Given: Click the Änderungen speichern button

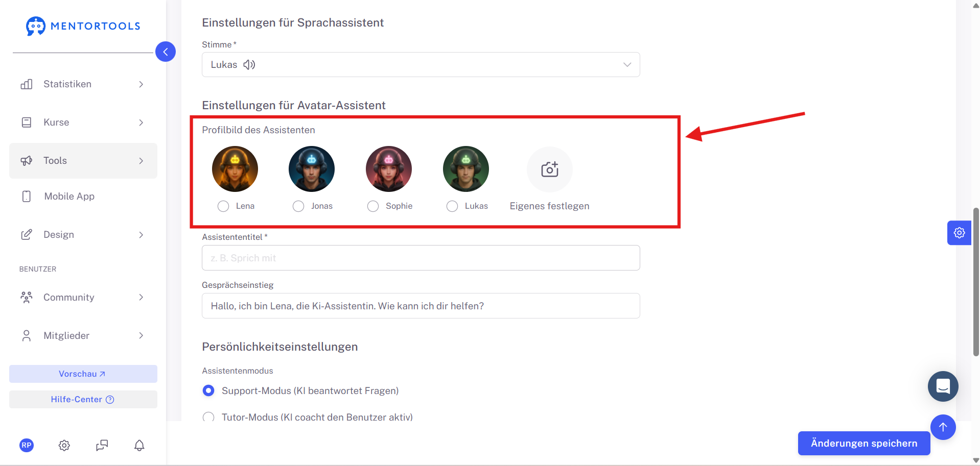Looking at the screenshot, I should pyautogui.click(x=864, y=443).
